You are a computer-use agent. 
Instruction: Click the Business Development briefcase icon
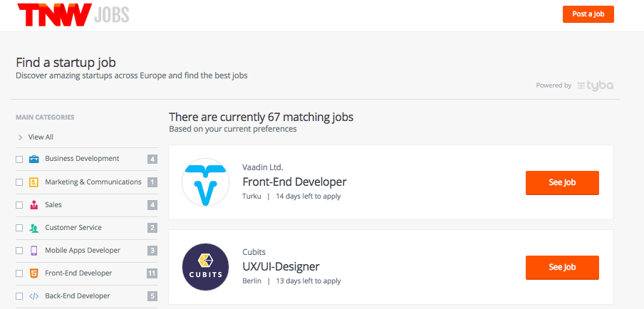point(33,159)
